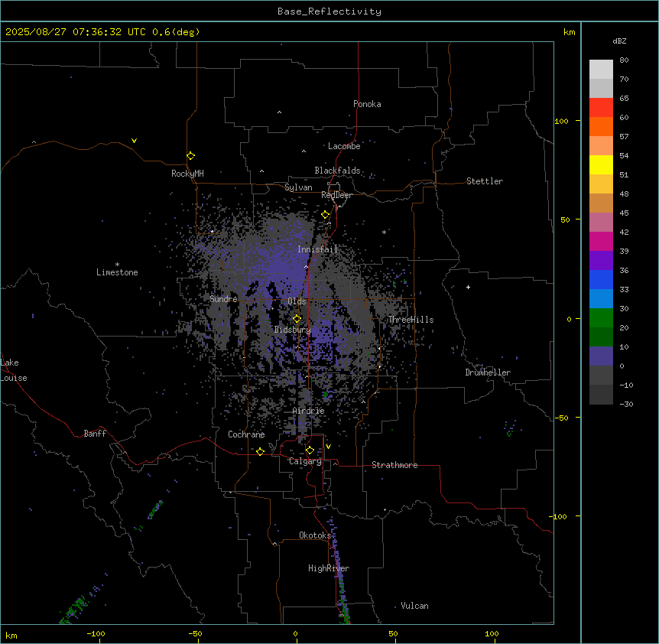
Task: Click the Lacombe city label
Action: click(344, 146)
